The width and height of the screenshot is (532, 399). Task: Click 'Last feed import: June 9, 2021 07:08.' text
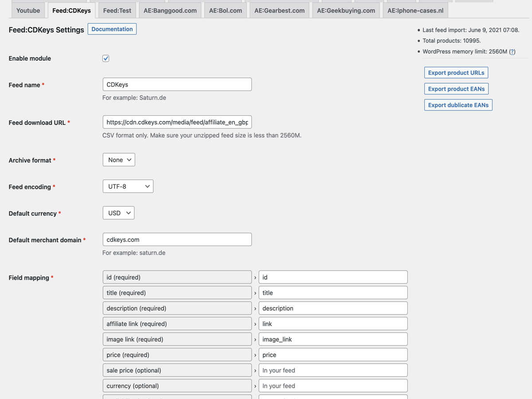click(471, 30)
